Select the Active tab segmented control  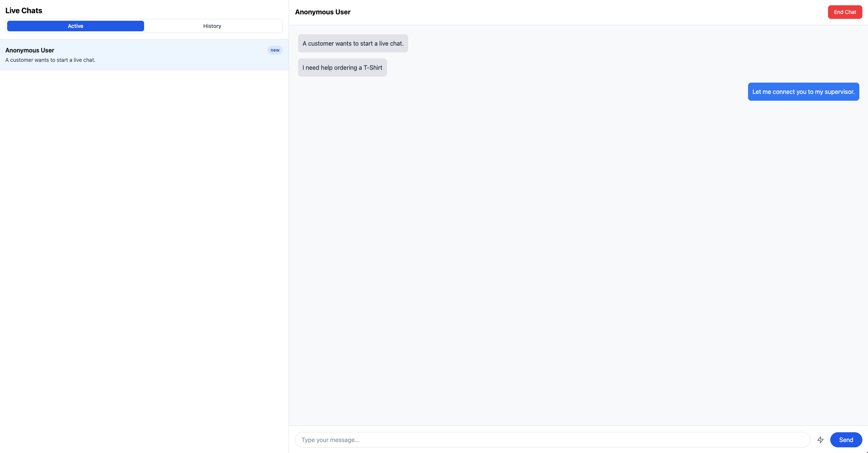pos(144,26)
